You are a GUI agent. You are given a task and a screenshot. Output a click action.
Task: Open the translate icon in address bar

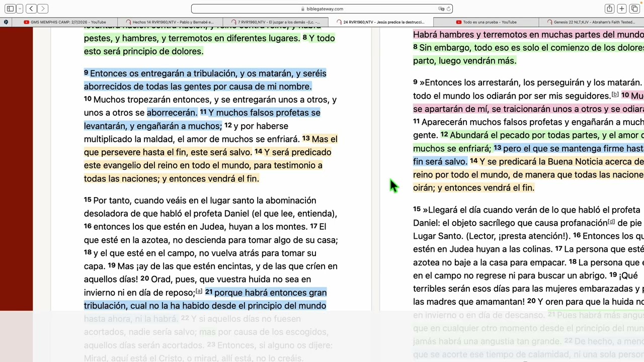click(x=441, y=9)
